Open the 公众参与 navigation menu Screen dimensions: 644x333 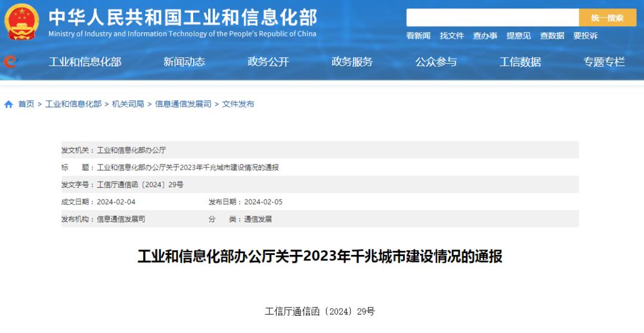(x=436, y=62)
